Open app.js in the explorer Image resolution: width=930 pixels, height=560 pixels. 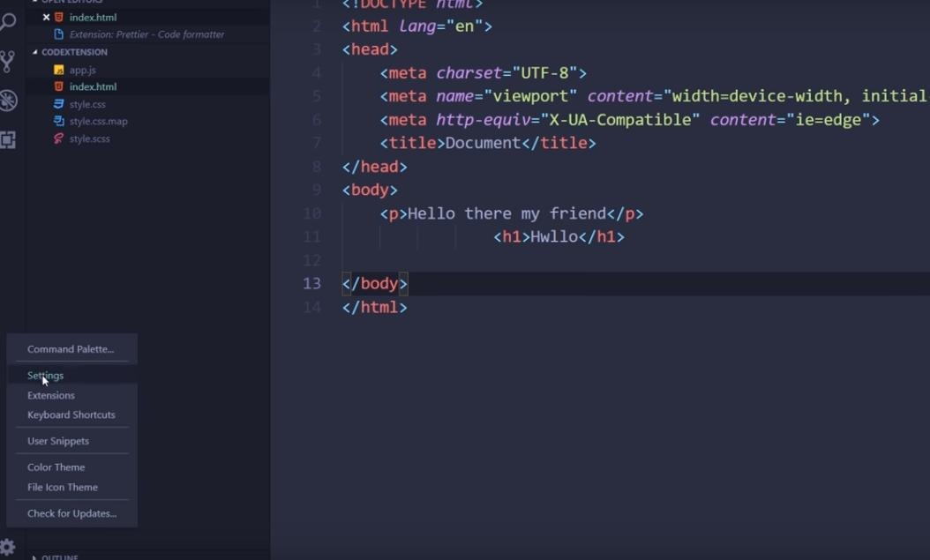point(82,70)
